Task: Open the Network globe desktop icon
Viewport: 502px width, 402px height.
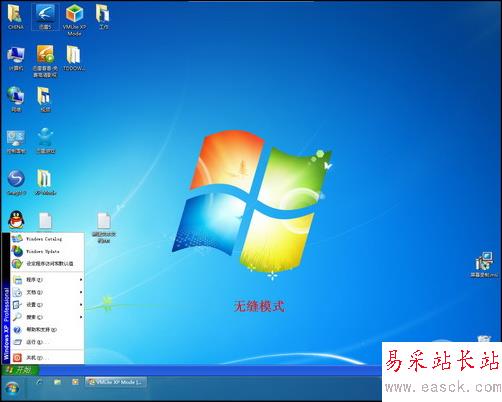Action: tap(16, 99)
